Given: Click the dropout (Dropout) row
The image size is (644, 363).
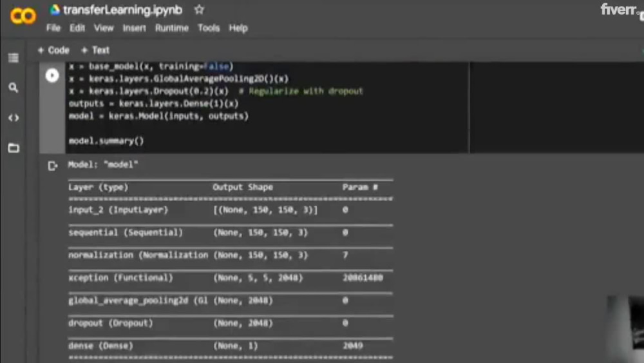Looking at the screenshot, I should click(x=231, y=323).
